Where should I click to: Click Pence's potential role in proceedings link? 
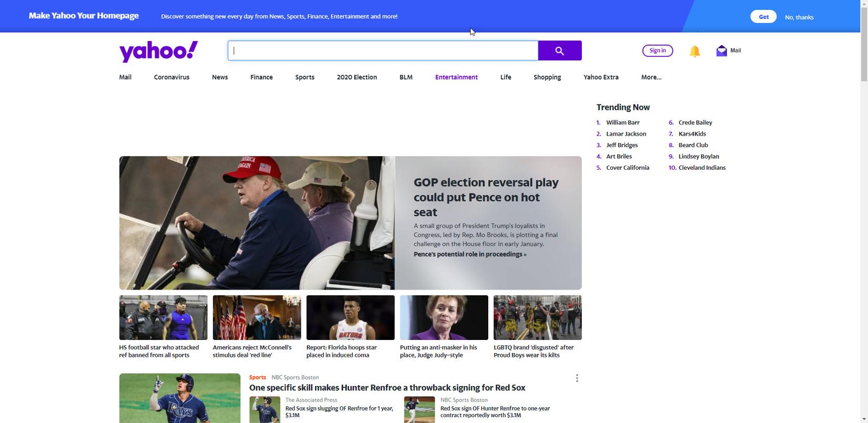click(470, 254)
